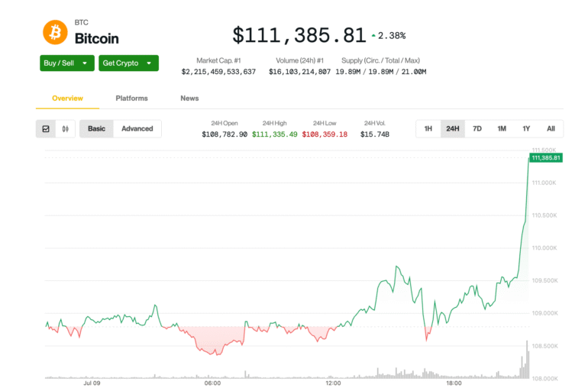Click the green 111,385.81 price tag on chart
588x388 pixels.
[546, 158]
